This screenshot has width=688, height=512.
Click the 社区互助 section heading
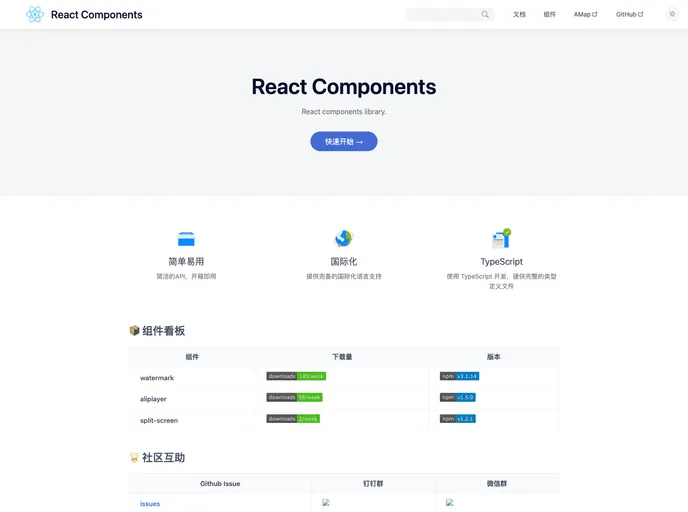point(163,458)
